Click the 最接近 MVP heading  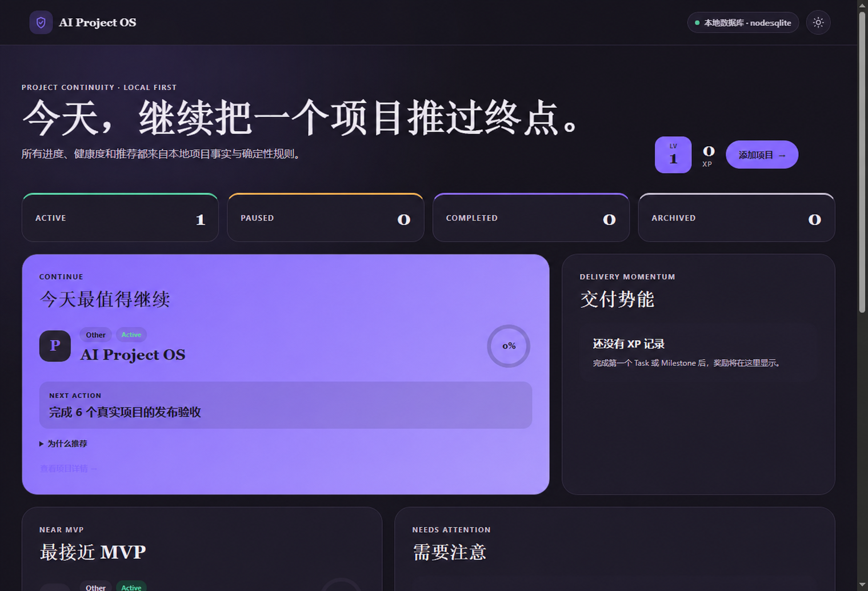[x=93, y=552]
